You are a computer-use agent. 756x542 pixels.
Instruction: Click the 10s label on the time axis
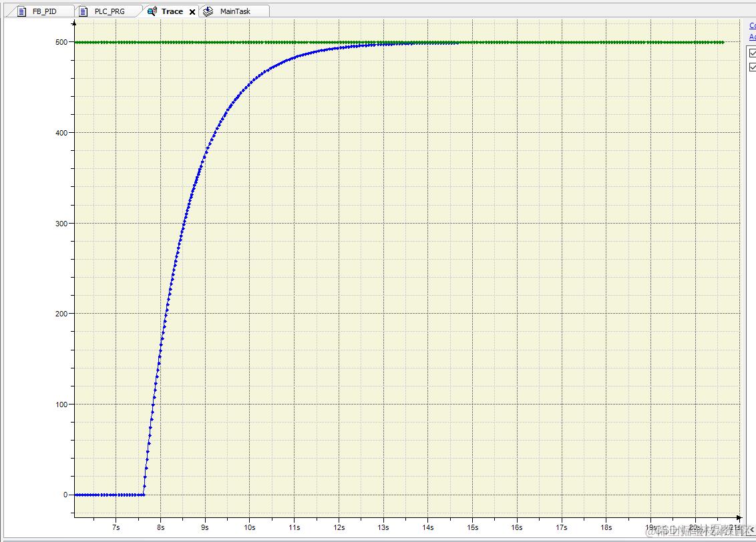[x=249, y=527]
